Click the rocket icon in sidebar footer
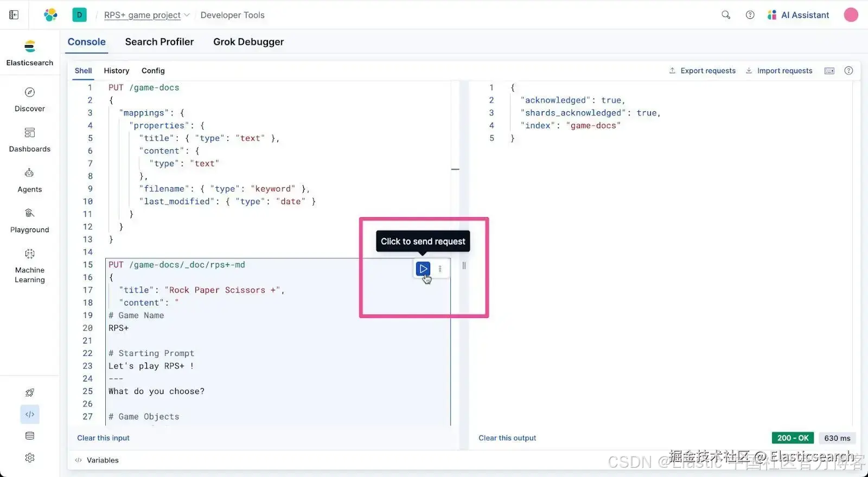 [x=30, y=392]
